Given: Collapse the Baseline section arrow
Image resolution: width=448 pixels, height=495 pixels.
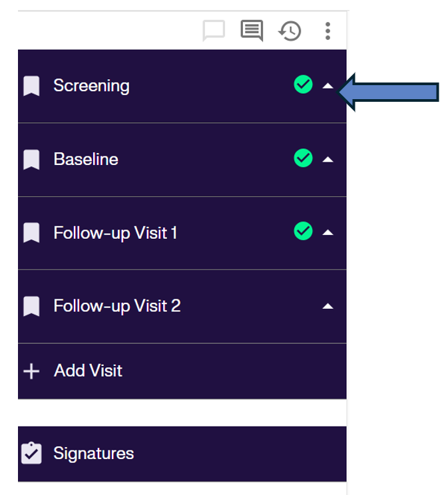Looking at the screenshot, I should click(x=328, y=160).
